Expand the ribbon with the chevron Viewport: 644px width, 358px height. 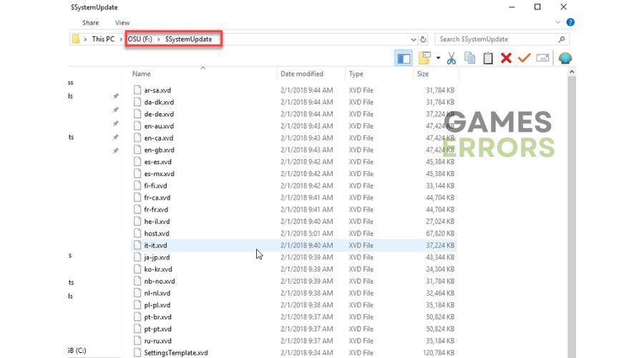point(557,22)
